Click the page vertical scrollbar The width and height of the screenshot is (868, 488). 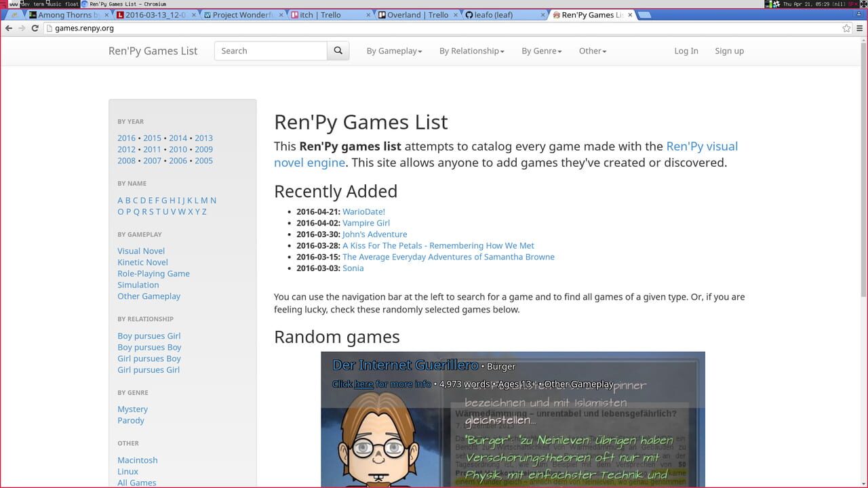click(x=863, y=169)
